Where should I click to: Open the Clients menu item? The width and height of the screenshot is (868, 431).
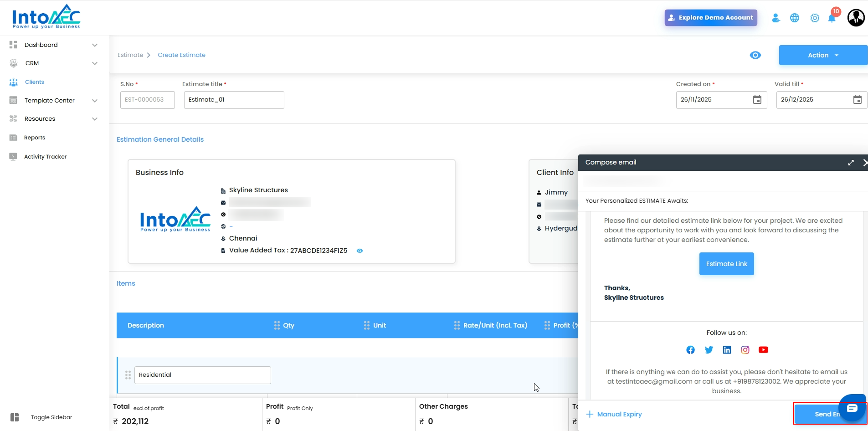pyautogui.click(x=35, y=82)
